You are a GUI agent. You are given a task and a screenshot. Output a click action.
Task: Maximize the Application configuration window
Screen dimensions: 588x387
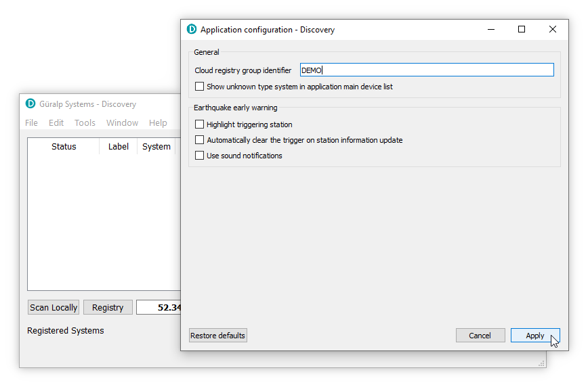tap(522, 29)
